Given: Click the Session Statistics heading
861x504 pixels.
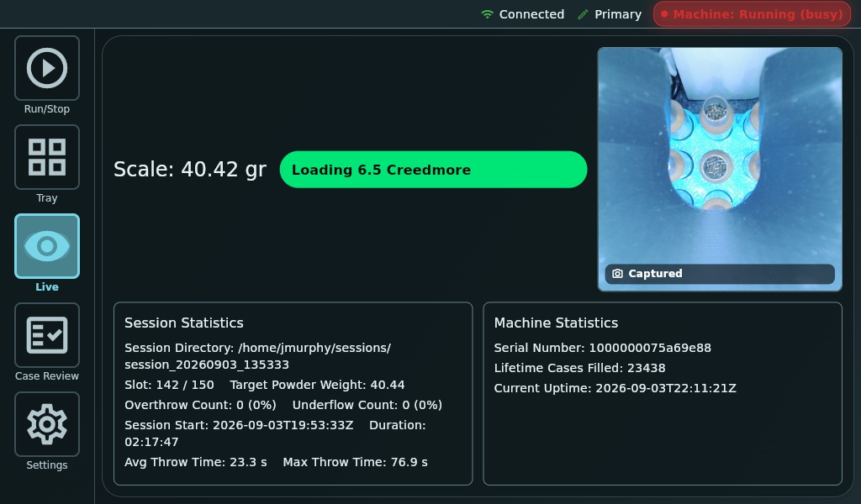Looking at the screenshot, I should pyautogui.click(x=184, y=323).
